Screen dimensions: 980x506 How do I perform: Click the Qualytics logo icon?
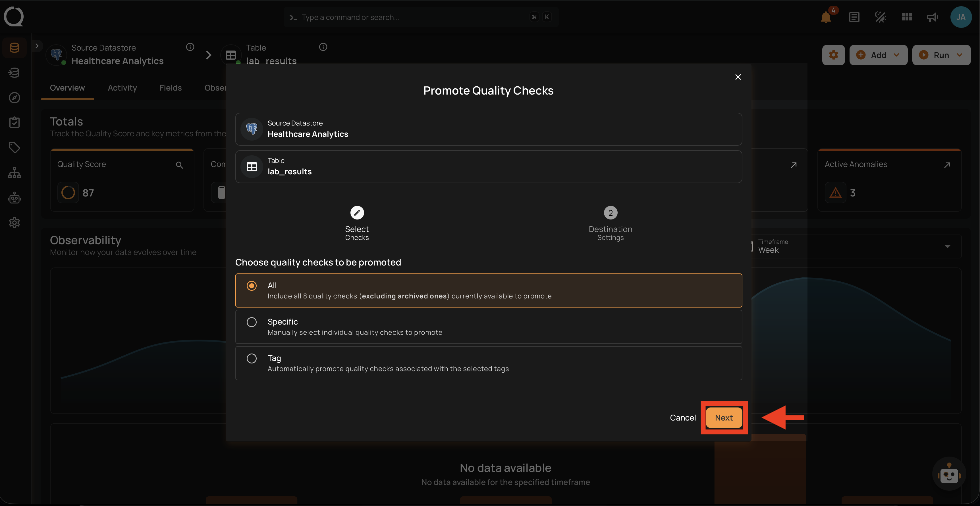(14, 17)
